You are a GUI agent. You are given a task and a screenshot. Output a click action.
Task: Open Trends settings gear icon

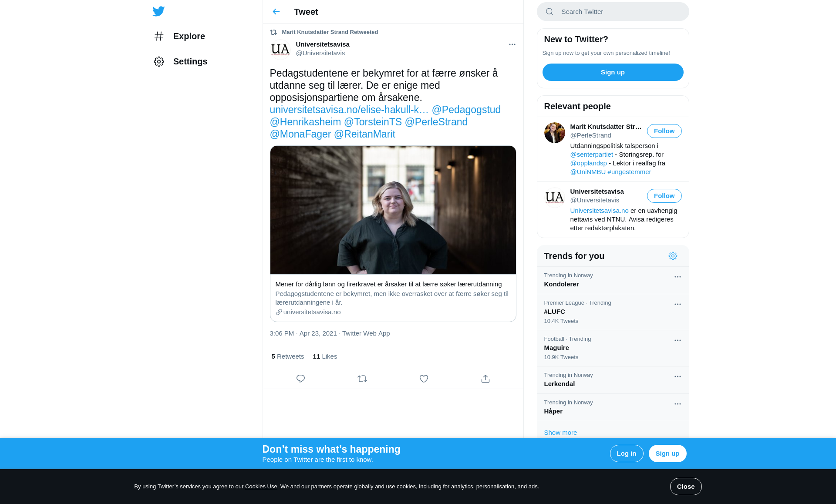[673, 256]
